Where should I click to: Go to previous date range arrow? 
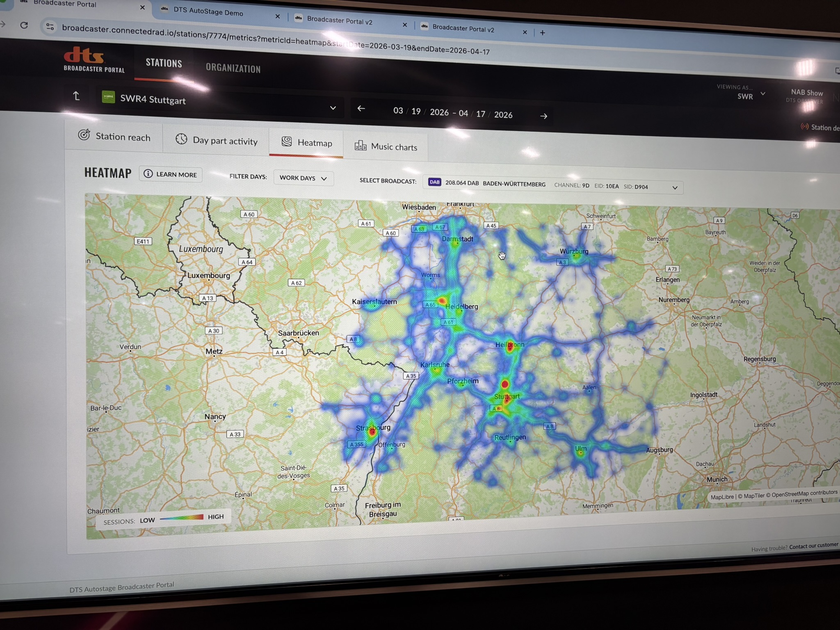[x=361, y=108]
